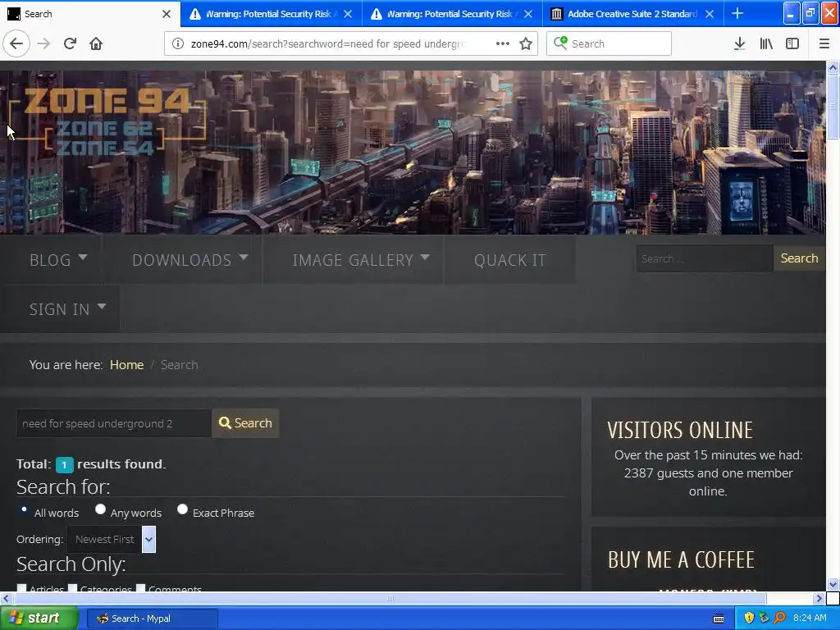
Task: Select the All words radio button
Action: click(24, 509)
